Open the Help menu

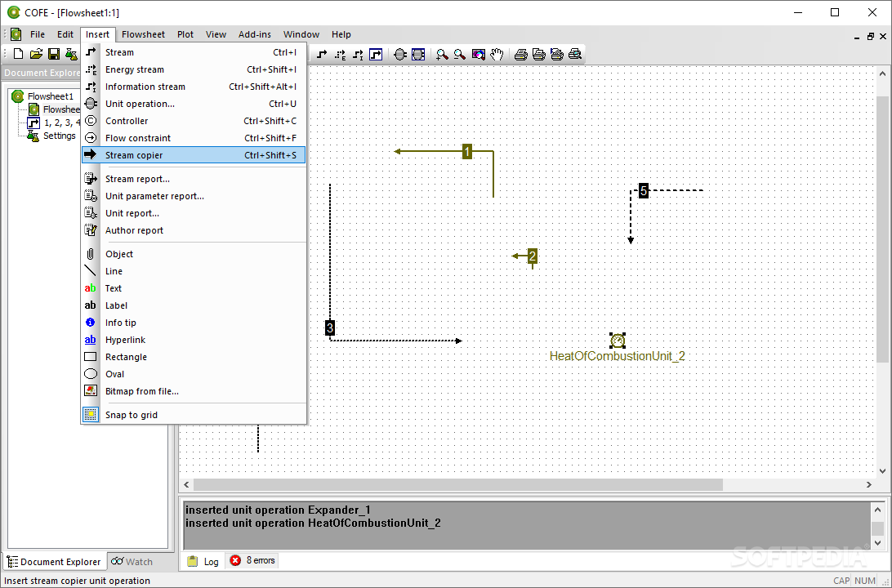341,34
